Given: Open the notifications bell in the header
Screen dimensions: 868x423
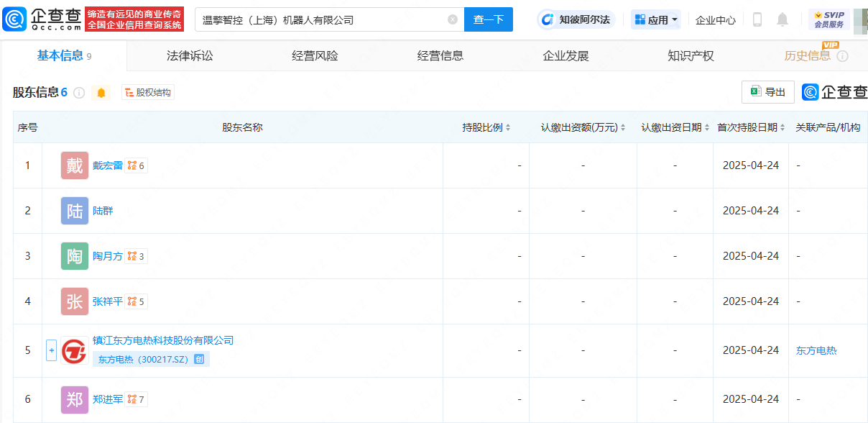Looking at the screenshot, I should [x=782, y=19].
